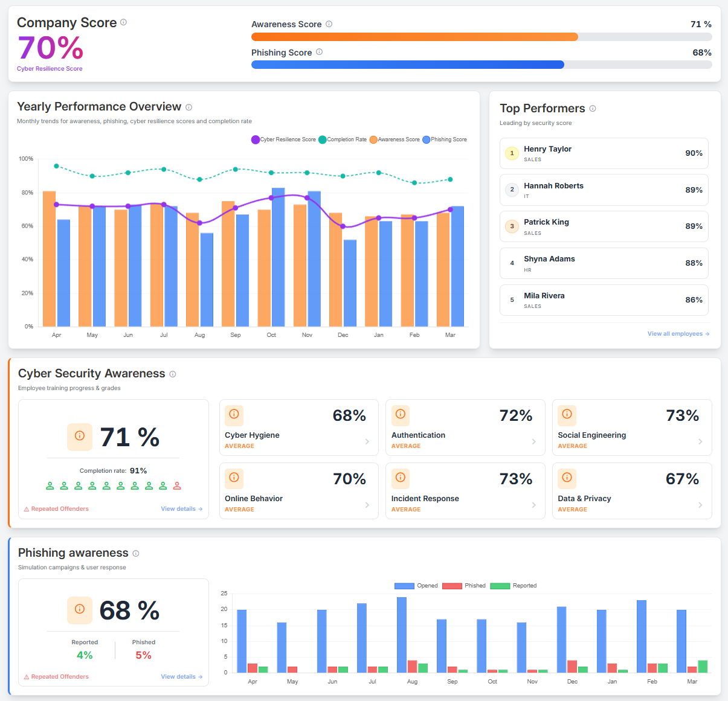Click View all employees link

(x=678, y=334)
